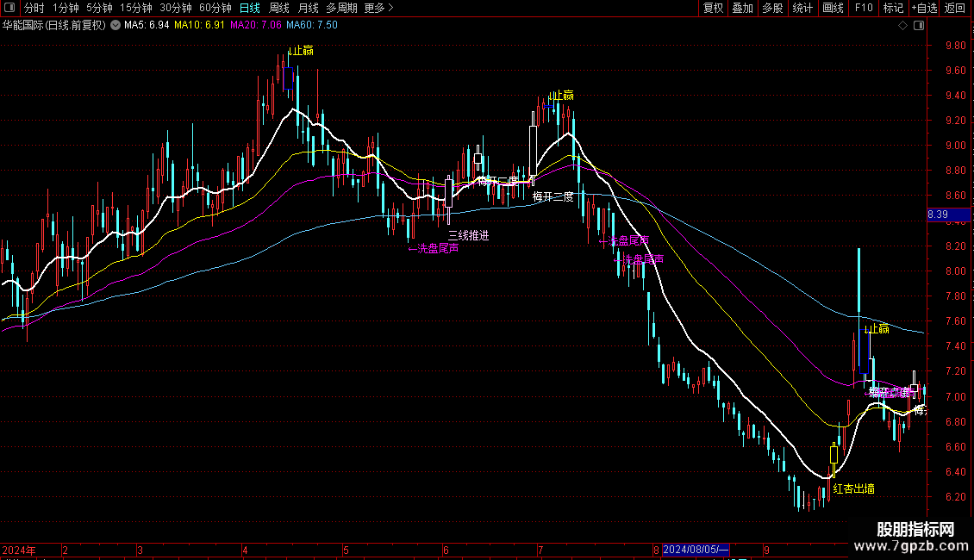Click the 标记 mark button
This screenshot has height=560, width=974.
pyautogui.click(x=893, y=8)
